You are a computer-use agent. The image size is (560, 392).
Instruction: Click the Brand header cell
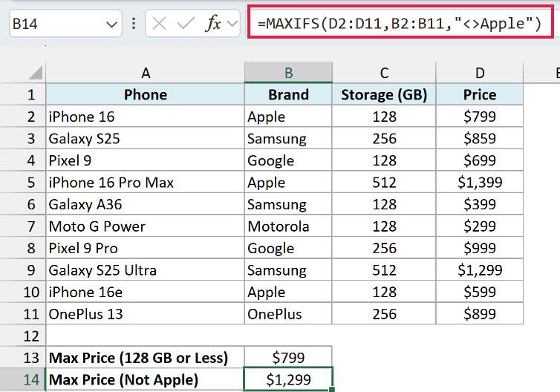(288, 94)
